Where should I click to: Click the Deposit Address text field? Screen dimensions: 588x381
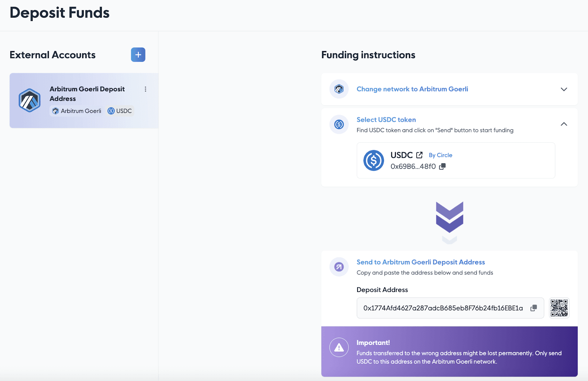pos(450,308)
